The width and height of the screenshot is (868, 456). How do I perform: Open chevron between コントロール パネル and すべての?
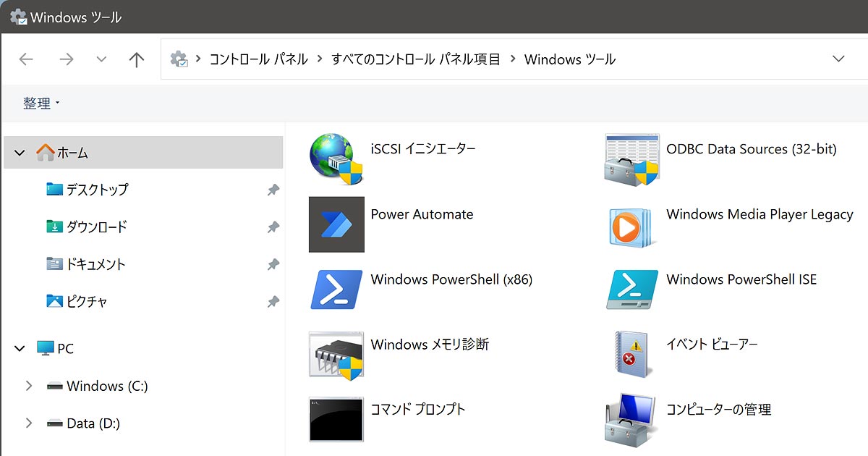click(x=320, y=59)
